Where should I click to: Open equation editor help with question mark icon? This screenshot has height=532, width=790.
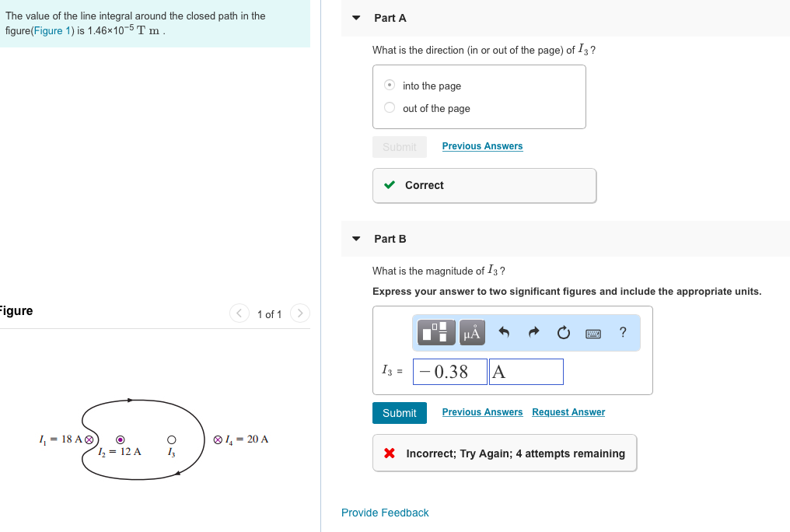622,332
